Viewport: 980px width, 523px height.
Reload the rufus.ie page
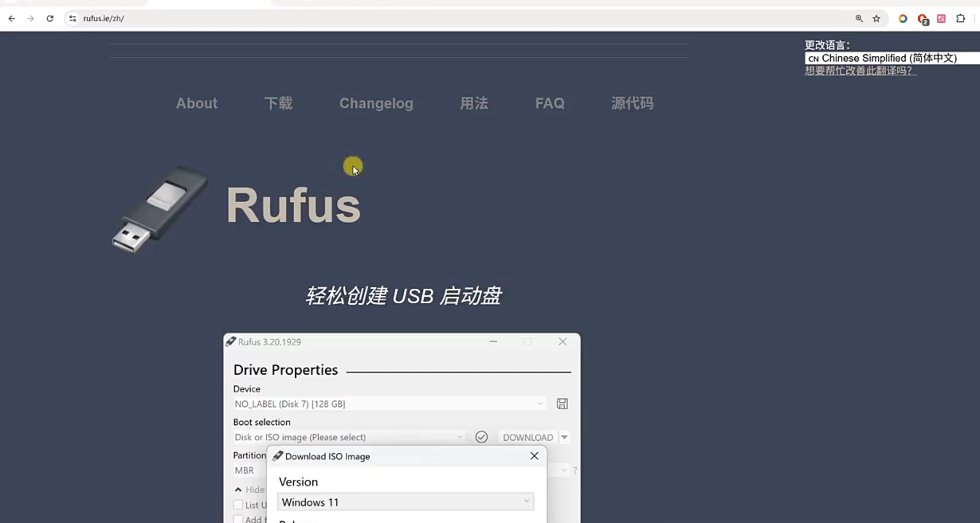coord(50,19)
